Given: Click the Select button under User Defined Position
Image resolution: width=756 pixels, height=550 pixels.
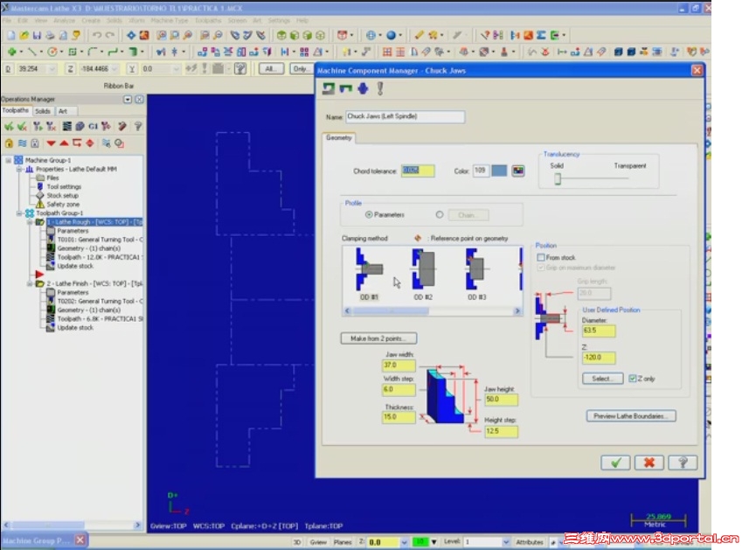Looking at the screenshot, I should (603, 379).
